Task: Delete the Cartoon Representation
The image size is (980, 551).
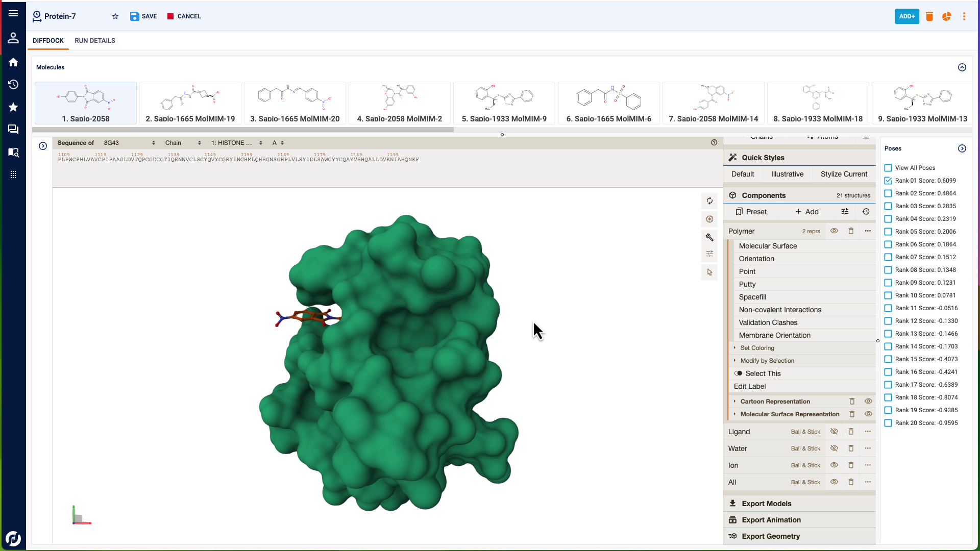Action: click(x=852, y=402)
